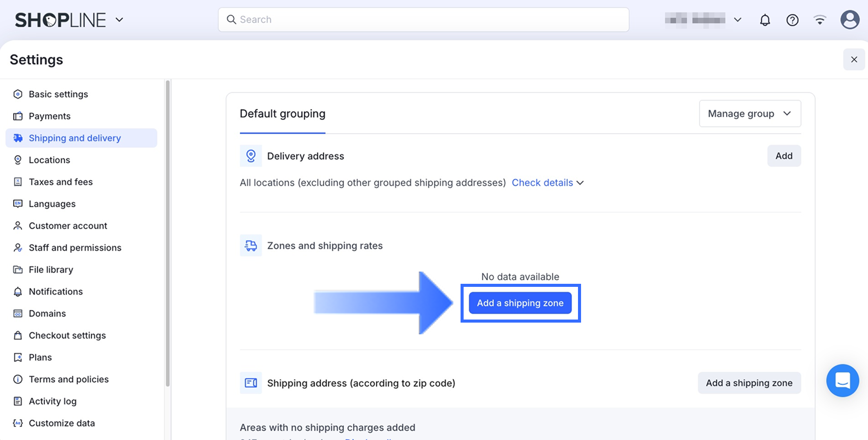Click the Wi-Fi signal icon in header
Image resolution: width=868 pixels, height=440 pixels.
(x=820, y=20)
